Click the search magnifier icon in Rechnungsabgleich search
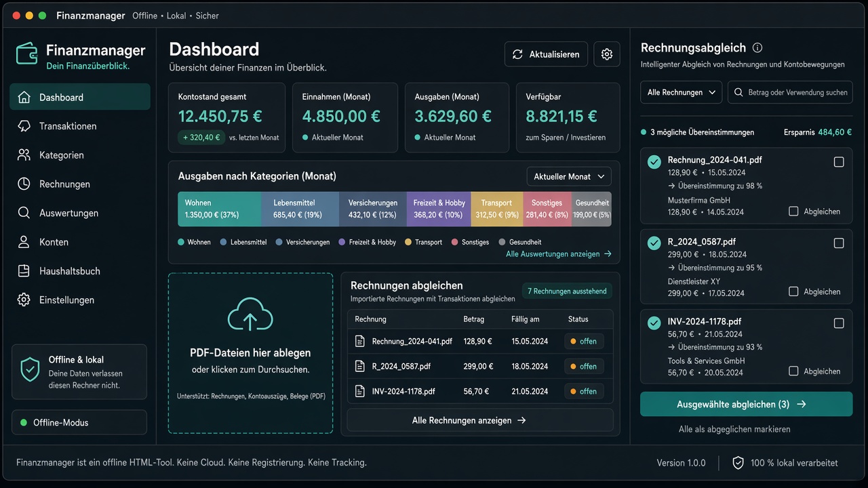Image resolution: width=868 pixels, height=488 pixels. pos(739,92)
